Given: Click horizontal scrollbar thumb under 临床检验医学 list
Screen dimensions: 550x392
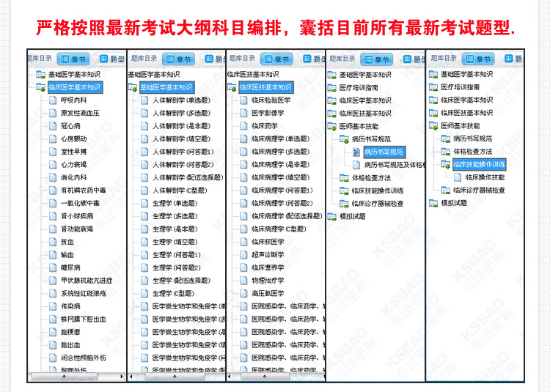Looking at the screenshot, I should (265, 377).
